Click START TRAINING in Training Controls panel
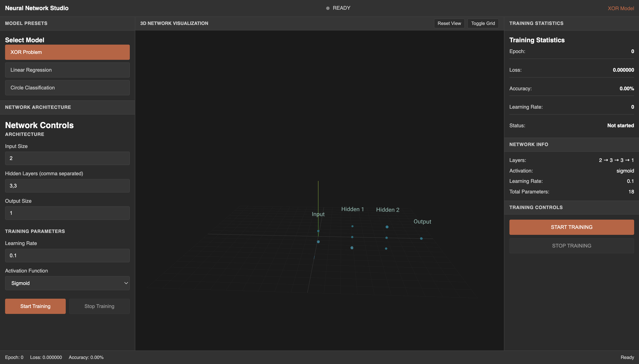The height and width of the screenshot is (364, 639). click(x=572, y=227)
